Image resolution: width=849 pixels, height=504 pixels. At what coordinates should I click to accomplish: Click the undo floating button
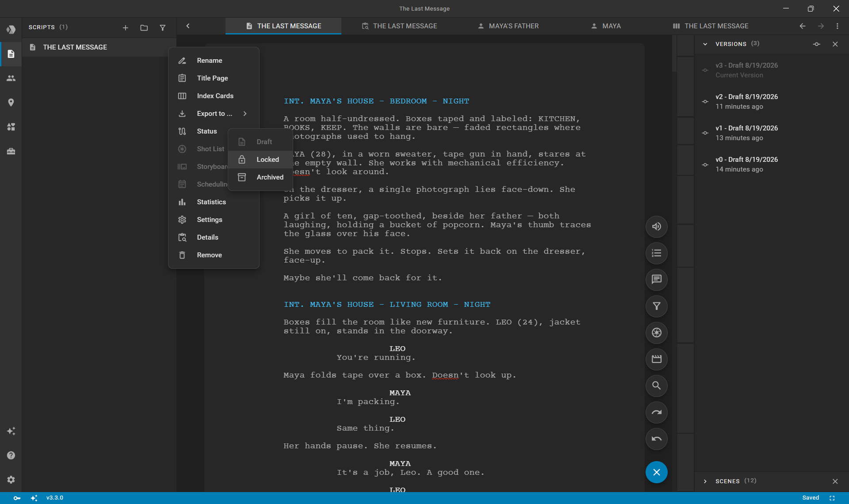pyautogui.click(x=657, y=439)
